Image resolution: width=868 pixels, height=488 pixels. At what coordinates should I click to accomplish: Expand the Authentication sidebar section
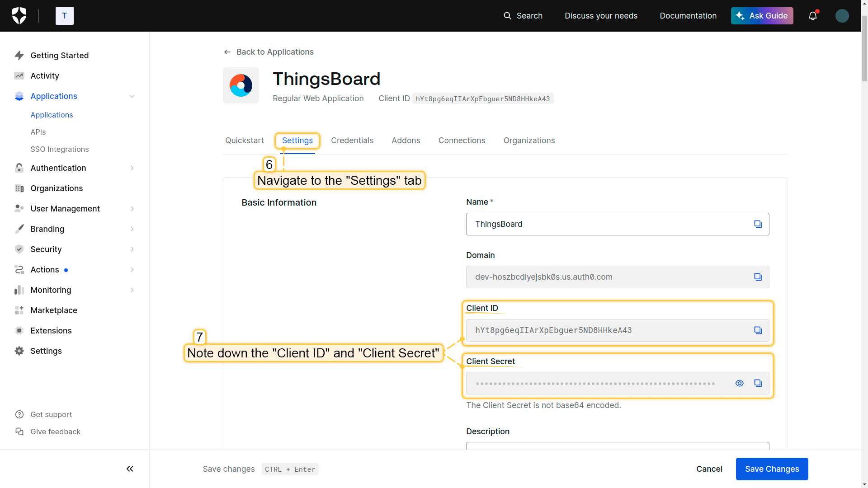(132, 168)
